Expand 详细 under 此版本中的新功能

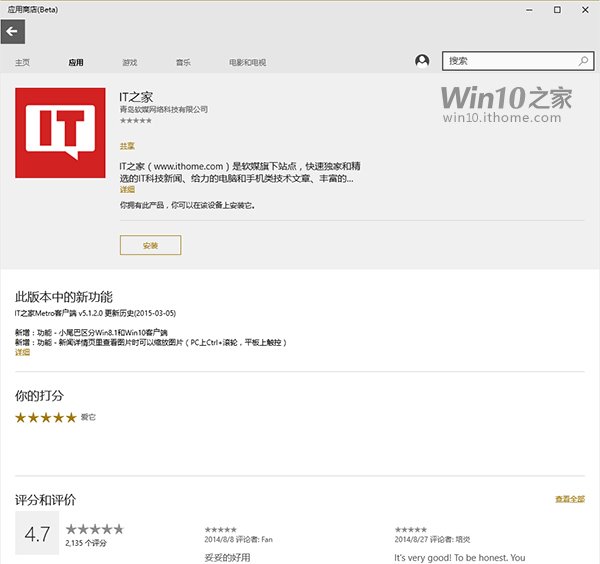tap(22, 352)
